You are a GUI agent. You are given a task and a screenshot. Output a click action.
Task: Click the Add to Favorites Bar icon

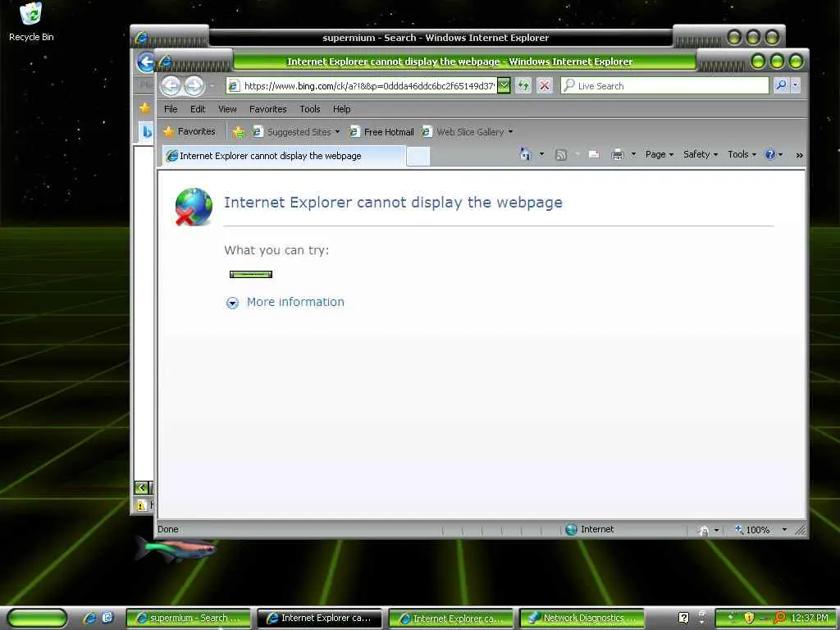click(239, 132)
